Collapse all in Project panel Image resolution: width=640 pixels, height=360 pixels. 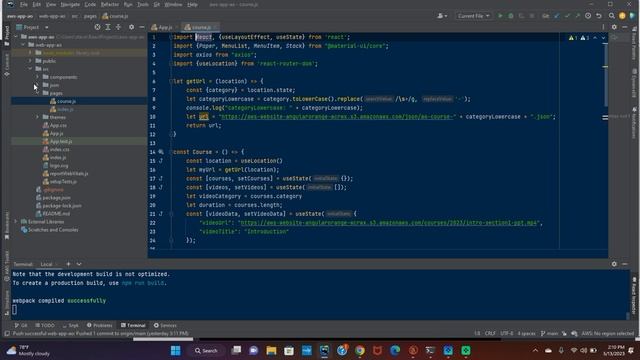pos(118,27)
